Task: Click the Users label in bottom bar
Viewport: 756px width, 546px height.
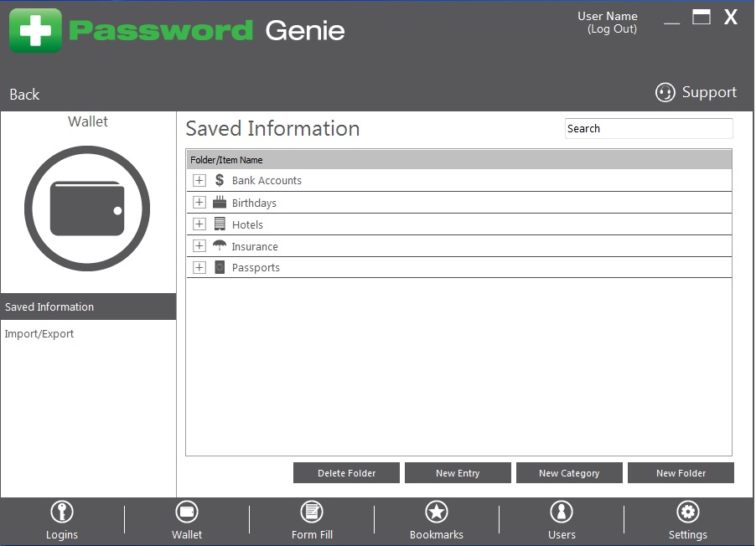Action: click(562, 534)
